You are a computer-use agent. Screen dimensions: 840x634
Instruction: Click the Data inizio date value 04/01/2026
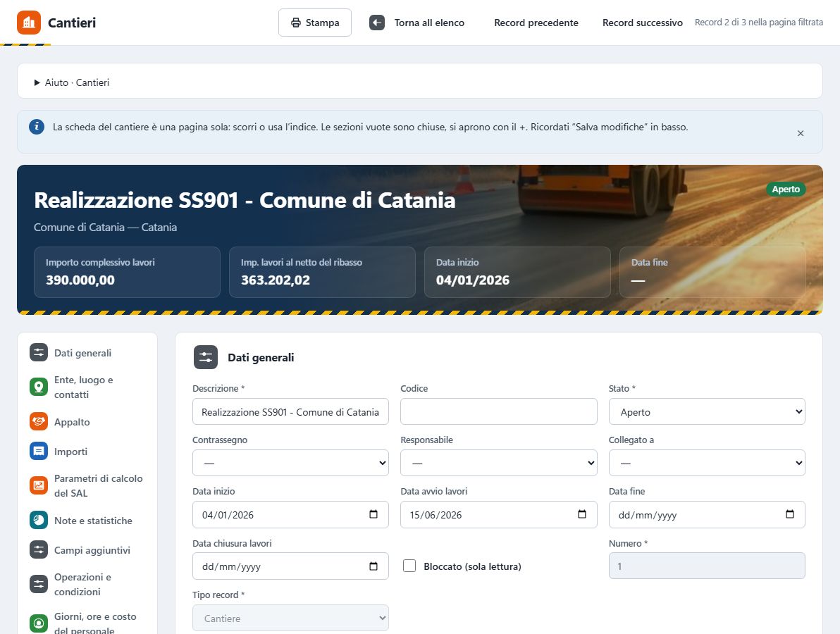coord(228,515)
